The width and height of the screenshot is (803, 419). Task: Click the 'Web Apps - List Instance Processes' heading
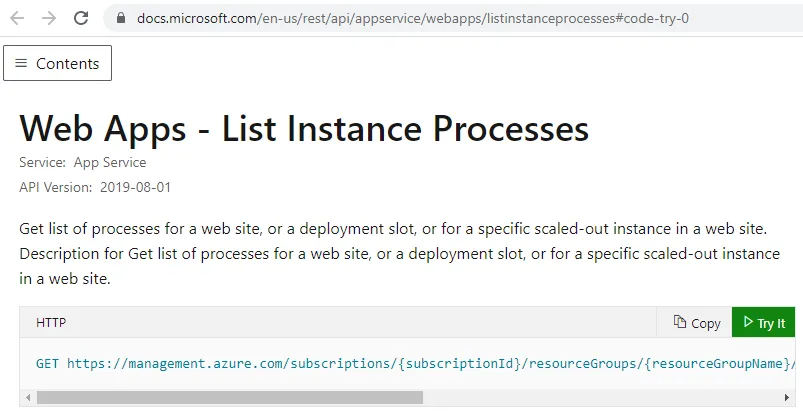pyautogui.click(x=304, y=128)
